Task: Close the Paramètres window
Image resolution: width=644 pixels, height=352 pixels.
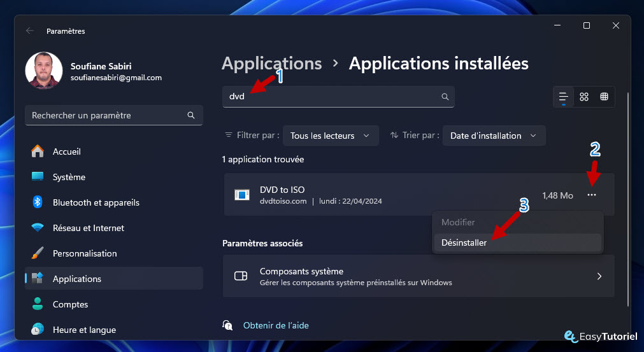Action: point(616,25)
